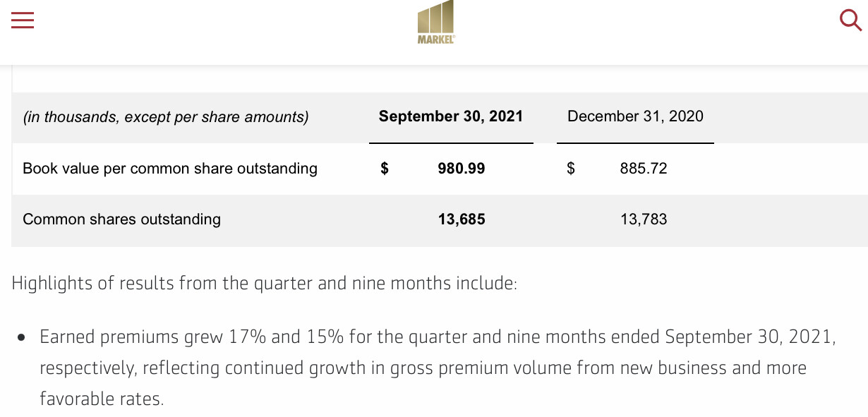Click the bullet point before Earned premiums
868x417 pixels.
(x=22, y=337)
